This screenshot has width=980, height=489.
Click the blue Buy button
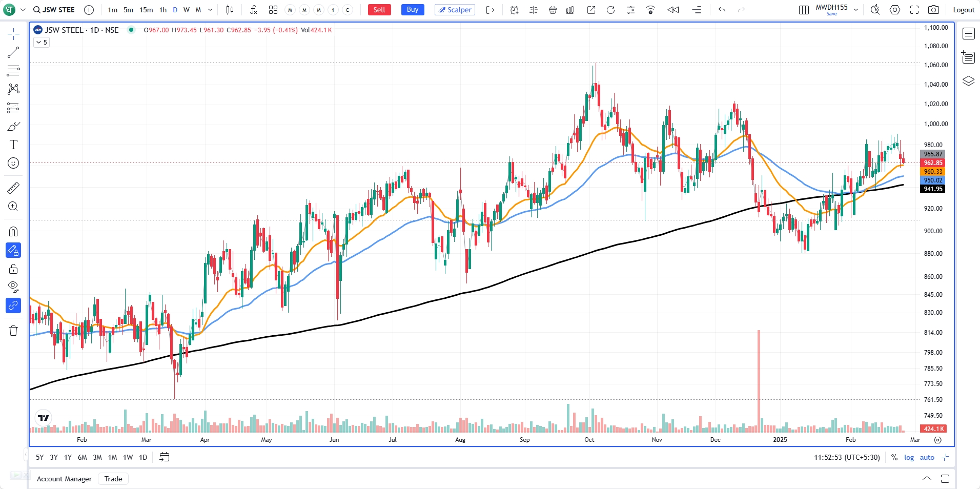click(x=413, y=10)
